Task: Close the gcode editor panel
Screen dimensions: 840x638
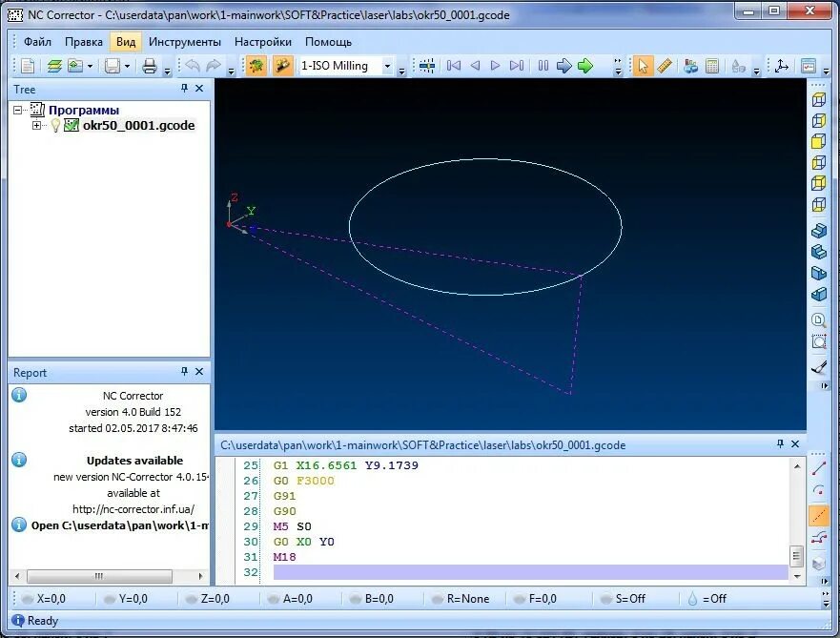Action: pyautogui.click(x=795, y=443)
